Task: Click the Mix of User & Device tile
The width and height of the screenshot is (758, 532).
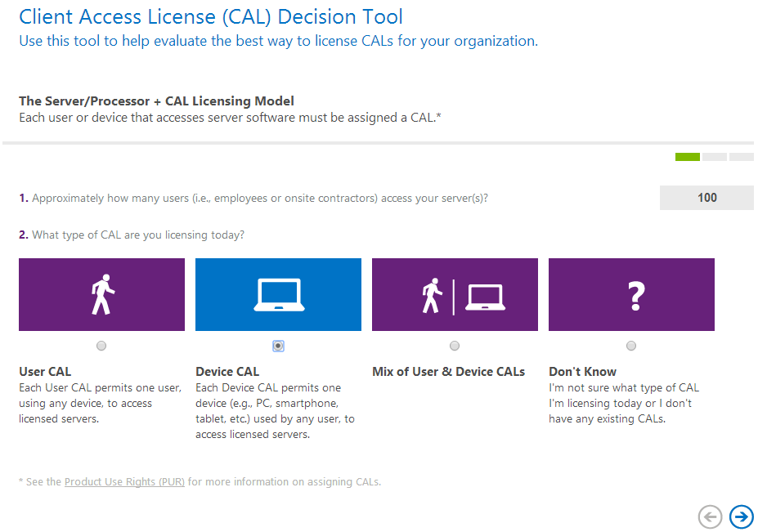Action: tap(455, 295)
